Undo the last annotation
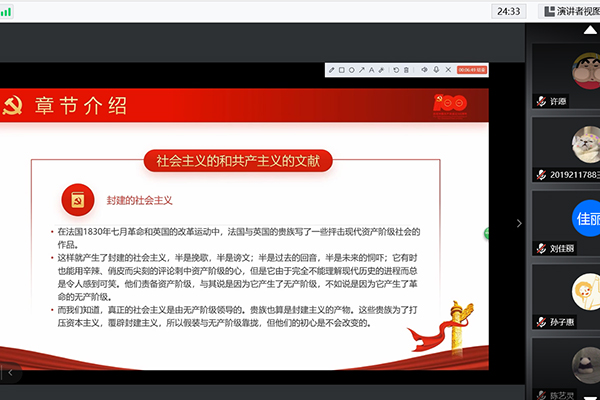Screen dimensions: 600x400 pyautogui.click(x=396, y=70)
